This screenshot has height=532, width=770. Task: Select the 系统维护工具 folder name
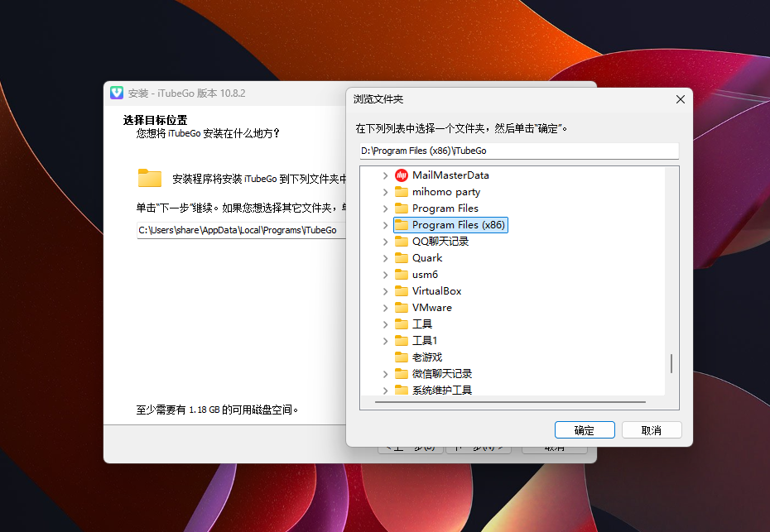[441, 391]
